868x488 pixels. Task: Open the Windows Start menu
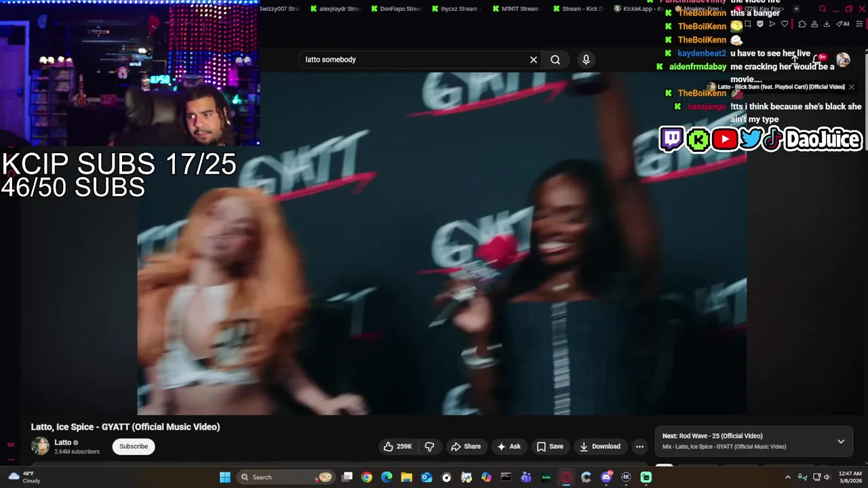[225, 477]
